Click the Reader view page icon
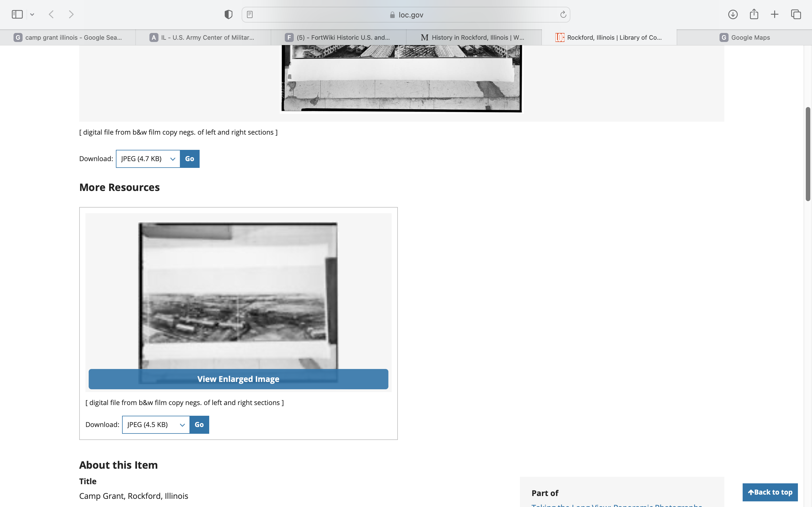The image size is (812, 507). click(250, 14)
